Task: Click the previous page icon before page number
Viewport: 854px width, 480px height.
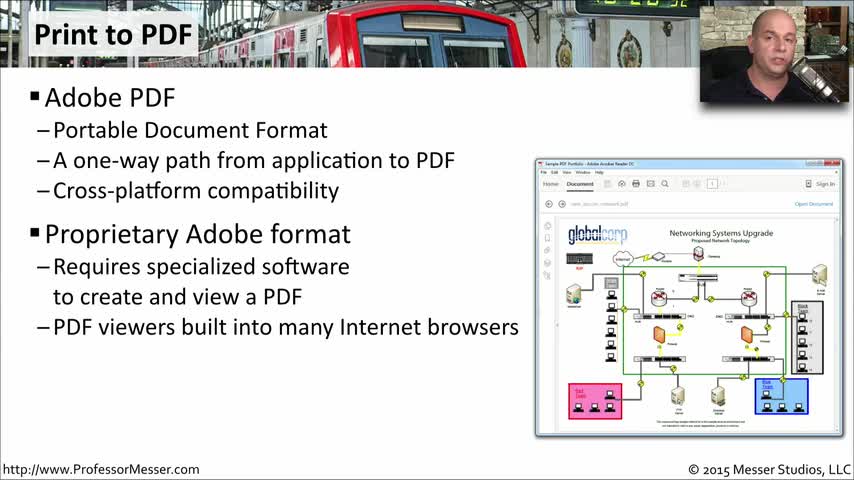Action: click(x=686, y=184)
